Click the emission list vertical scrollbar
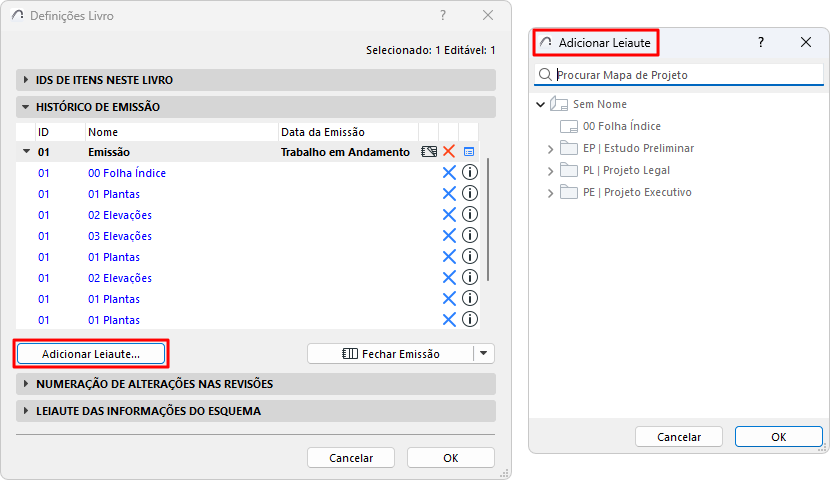The width and height of the screenshot is (830, 480). pos(487,220)
